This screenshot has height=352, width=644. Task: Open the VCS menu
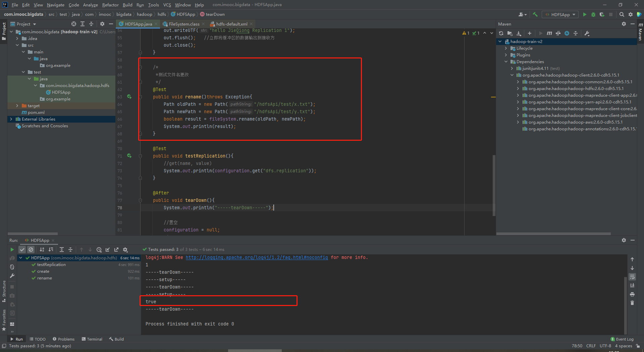(x=167, y=5)
